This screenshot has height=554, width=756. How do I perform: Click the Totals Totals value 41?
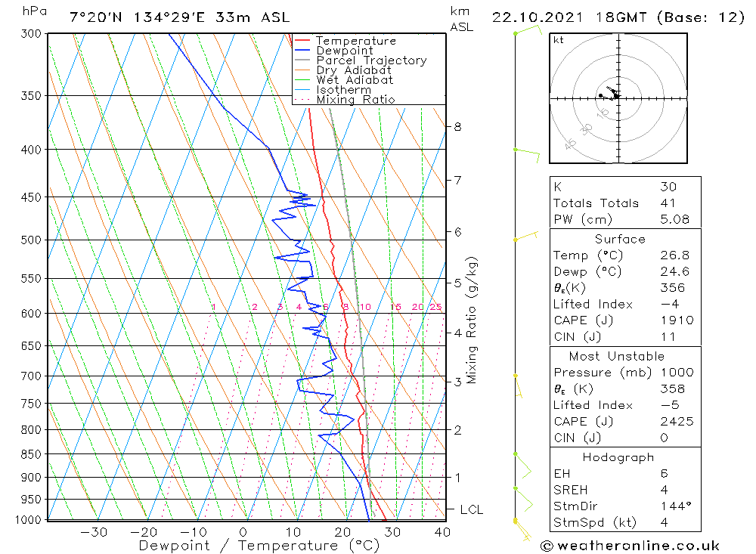click(x=668, y=203)
